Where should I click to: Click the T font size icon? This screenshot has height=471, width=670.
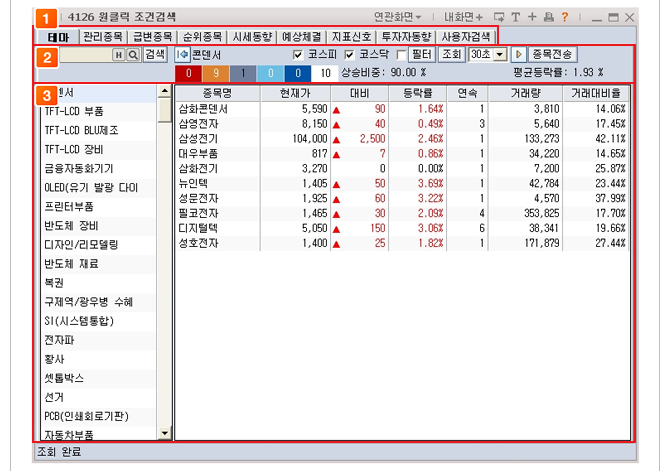(x=516, y=17)
